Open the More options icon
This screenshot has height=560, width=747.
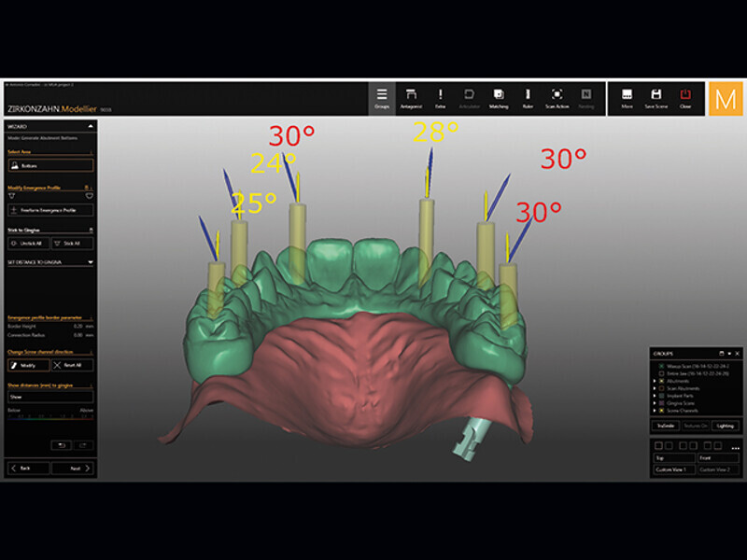627,98
